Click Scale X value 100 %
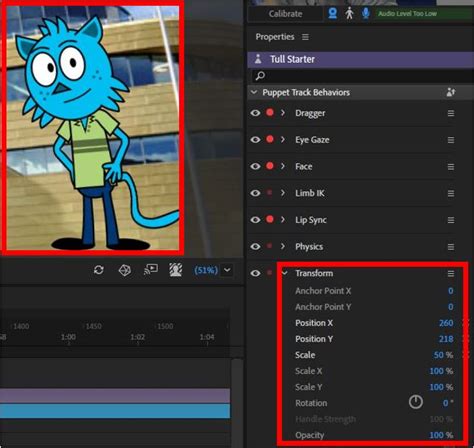474x448 pixels. 441,371
